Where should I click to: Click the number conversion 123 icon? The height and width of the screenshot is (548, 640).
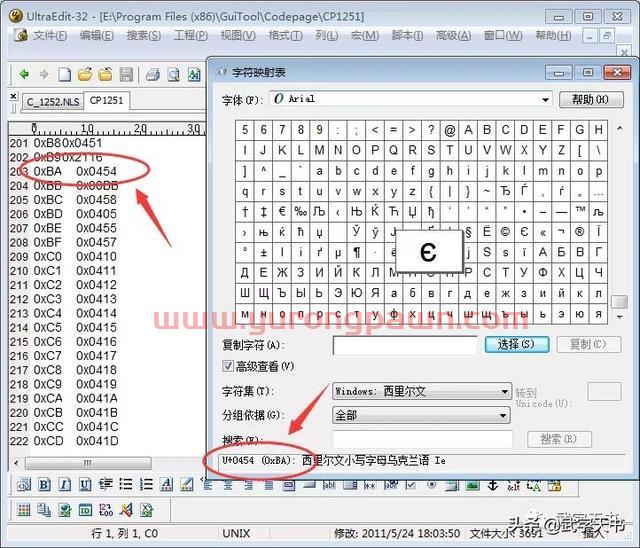(x=106, y=510)
